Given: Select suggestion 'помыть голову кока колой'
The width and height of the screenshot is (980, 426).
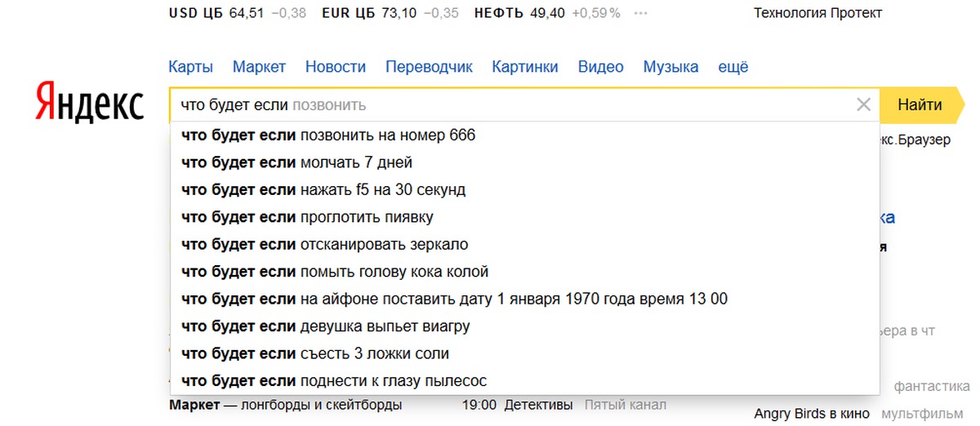Looking at the screenshot, I should 524,272.
